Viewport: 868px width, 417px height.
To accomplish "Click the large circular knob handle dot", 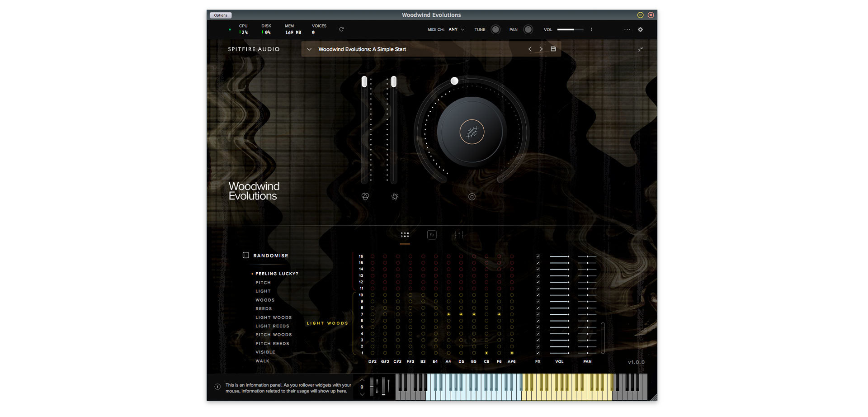I will pos(454,81).
